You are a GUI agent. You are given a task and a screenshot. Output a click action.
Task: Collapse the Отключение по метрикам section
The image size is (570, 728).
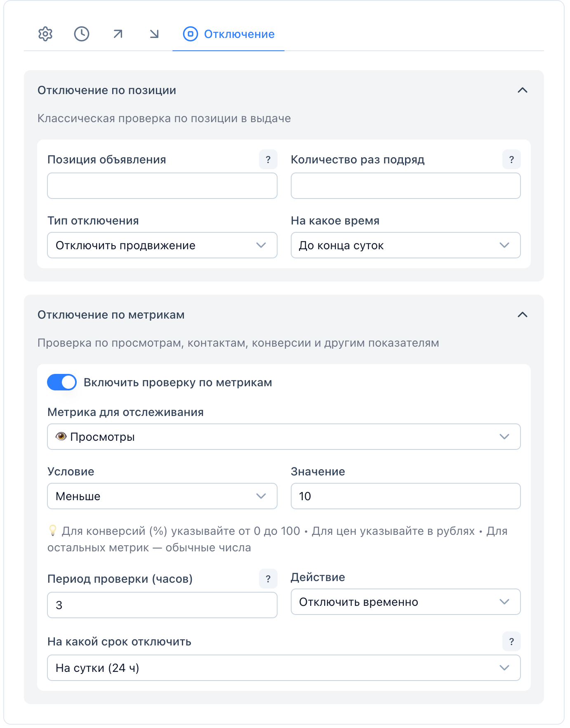(522, 315)
